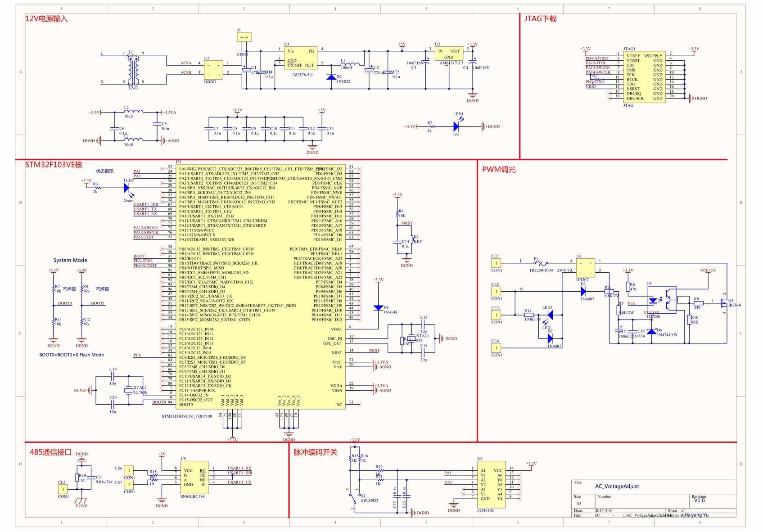Click the L1 100uH inductor

tap(351, 63)
